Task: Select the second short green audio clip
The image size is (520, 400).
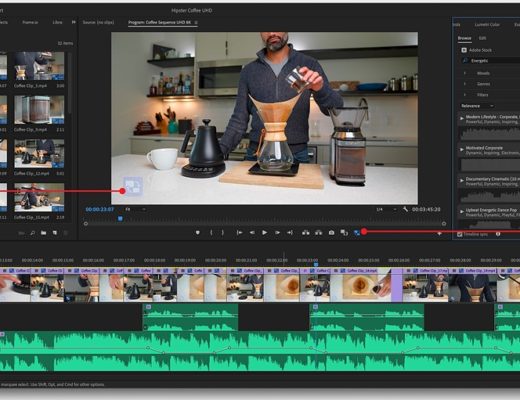Action: click(367, 317)
